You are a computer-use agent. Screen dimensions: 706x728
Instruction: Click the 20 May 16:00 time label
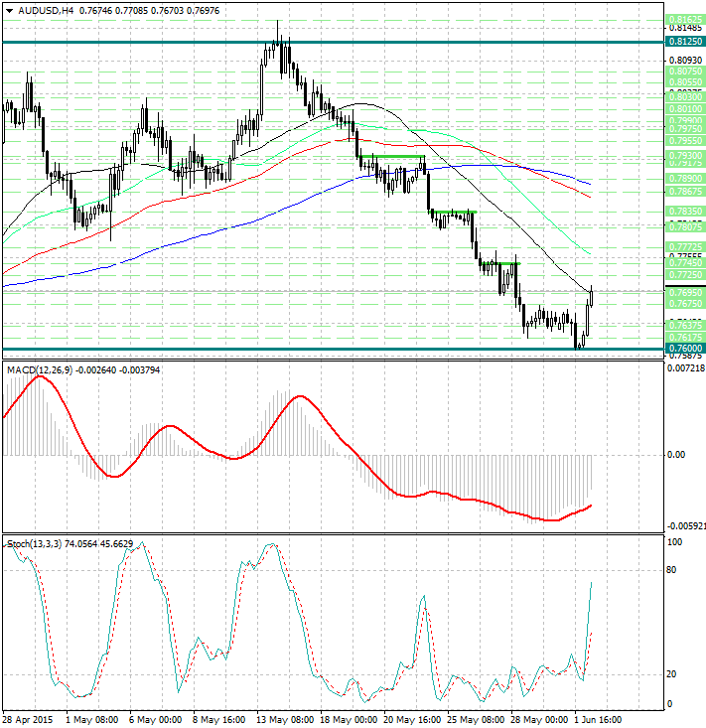pos(412,720)
